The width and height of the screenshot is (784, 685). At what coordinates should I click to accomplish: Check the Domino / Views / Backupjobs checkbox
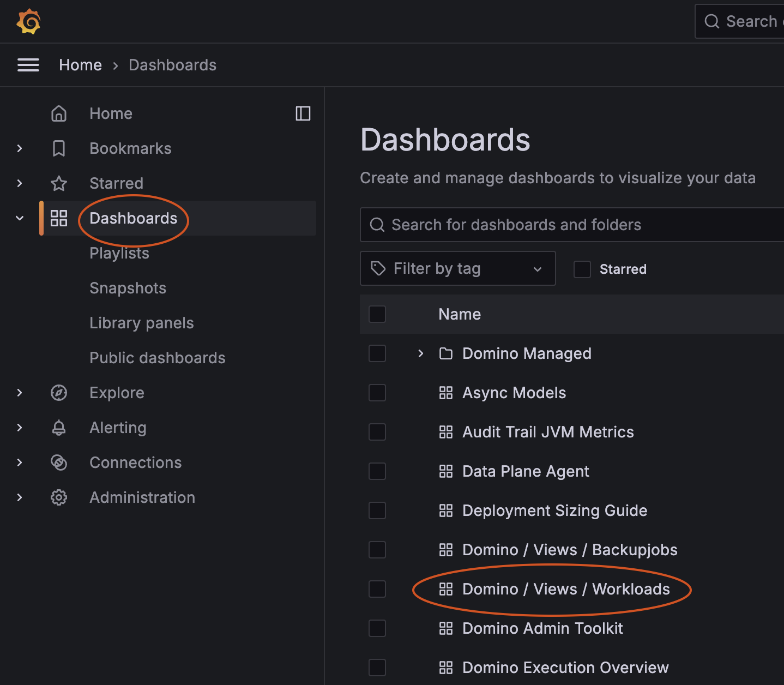377,550
